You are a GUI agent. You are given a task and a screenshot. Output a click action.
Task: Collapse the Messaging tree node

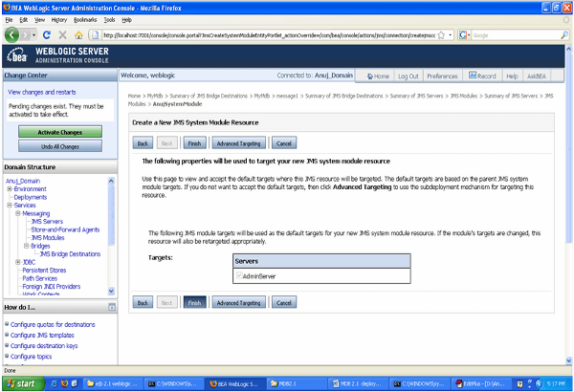[x=17, y=213]
